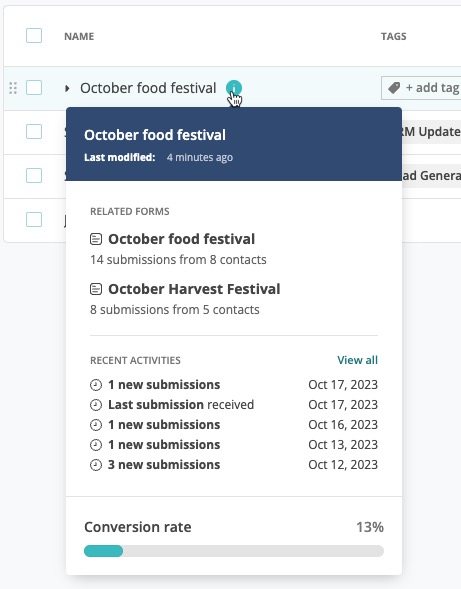
Task: Select checkbox of row with Lead Genera tag
Action: [x=34, y=175]
